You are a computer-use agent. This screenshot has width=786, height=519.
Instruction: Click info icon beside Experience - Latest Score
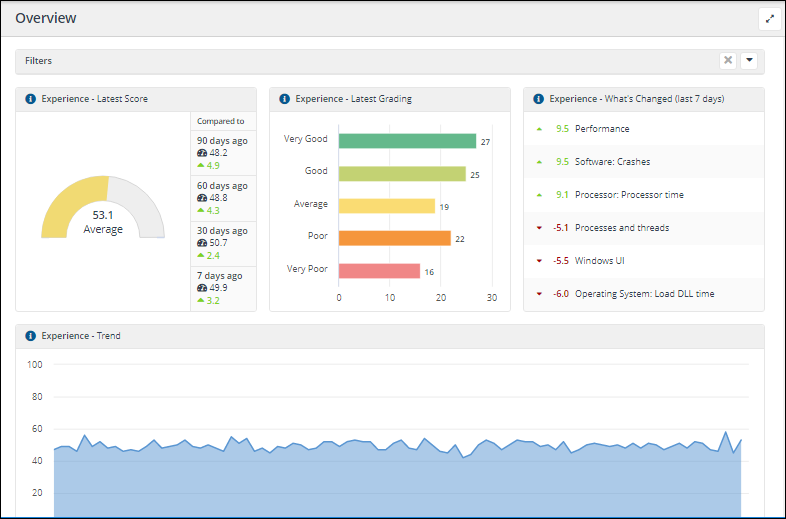30,99
